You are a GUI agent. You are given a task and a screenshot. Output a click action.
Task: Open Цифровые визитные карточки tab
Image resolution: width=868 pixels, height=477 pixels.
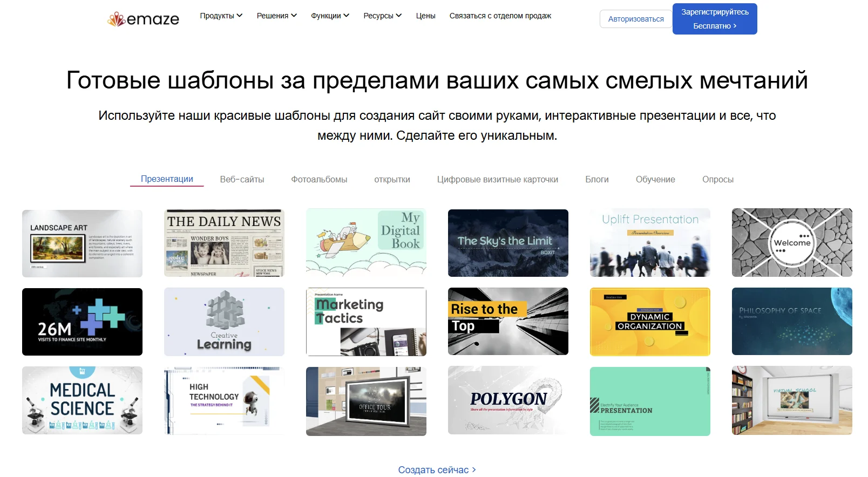(x=497, y=179)
